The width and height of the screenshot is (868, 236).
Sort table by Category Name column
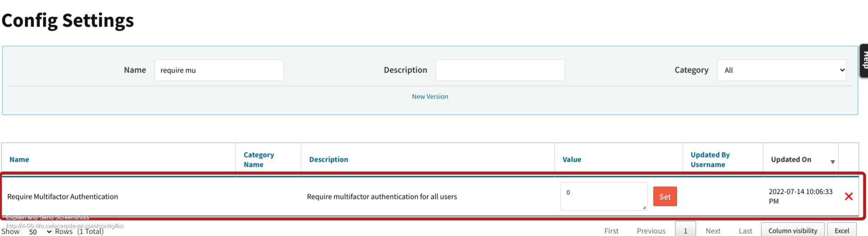click(x=259, y=159)
